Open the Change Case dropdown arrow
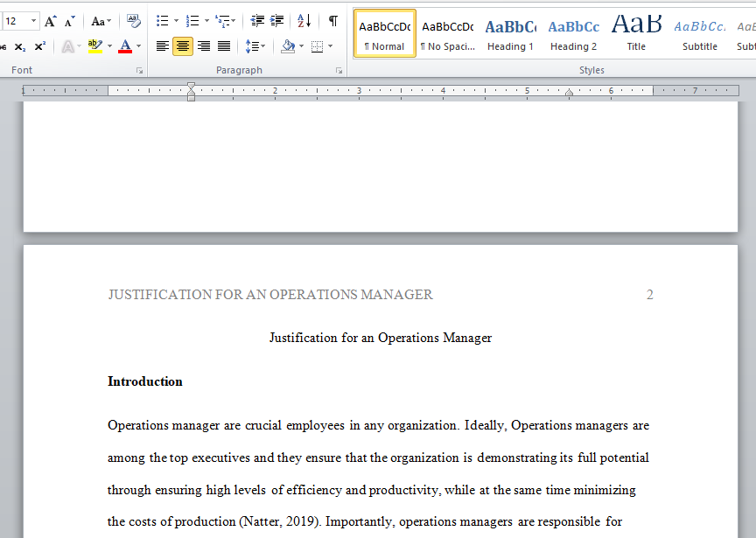The image size is (756, 538). click(x=109, y=21)
